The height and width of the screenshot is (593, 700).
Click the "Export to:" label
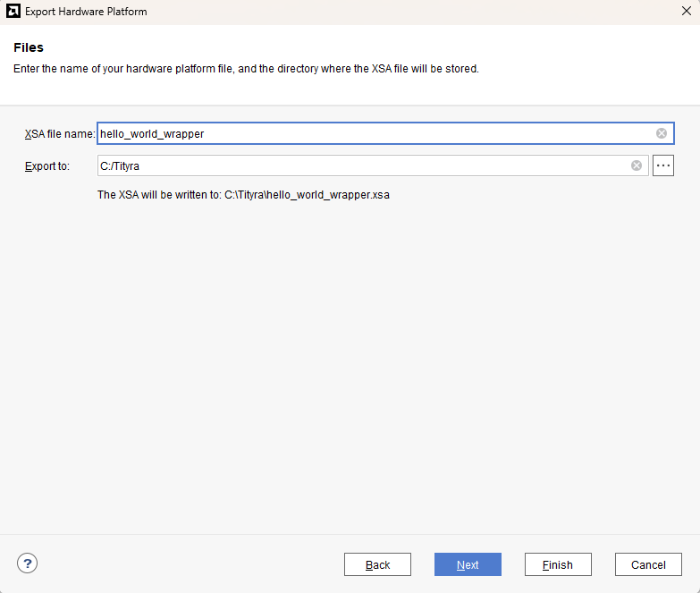click(46, 166)
